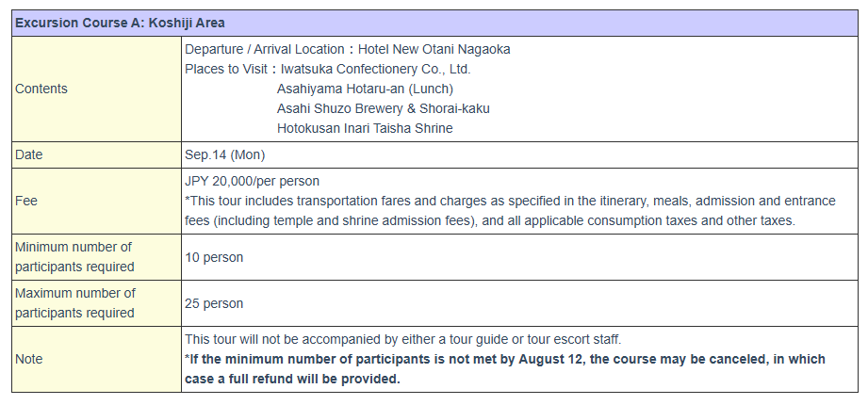Click the no tour guide notice text
868x405 pixels.
click(403, 339)
